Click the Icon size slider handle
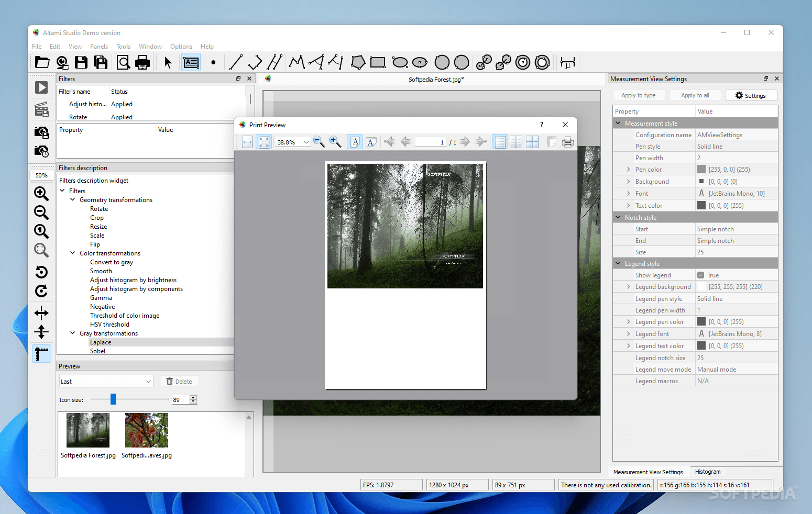 tap(113, 399)
